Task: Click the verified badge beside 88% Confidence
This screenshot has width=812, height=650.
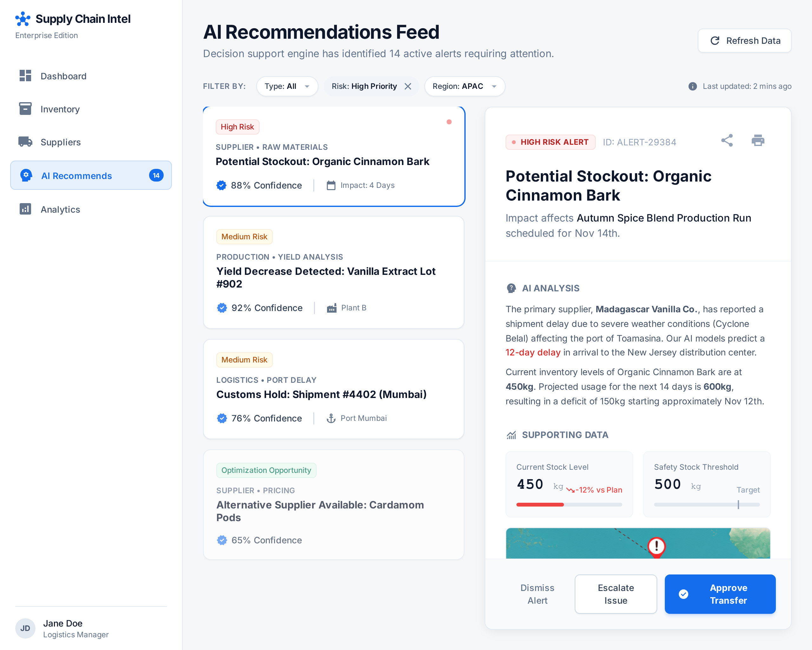Action: pos(221,185)
